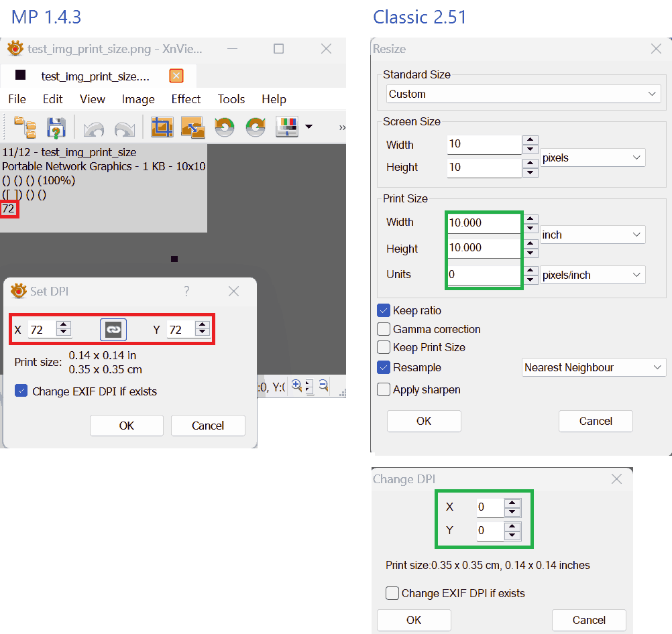672x634 pixels.
Task: Click the Redo arrow icon
Action: point(125,129)
